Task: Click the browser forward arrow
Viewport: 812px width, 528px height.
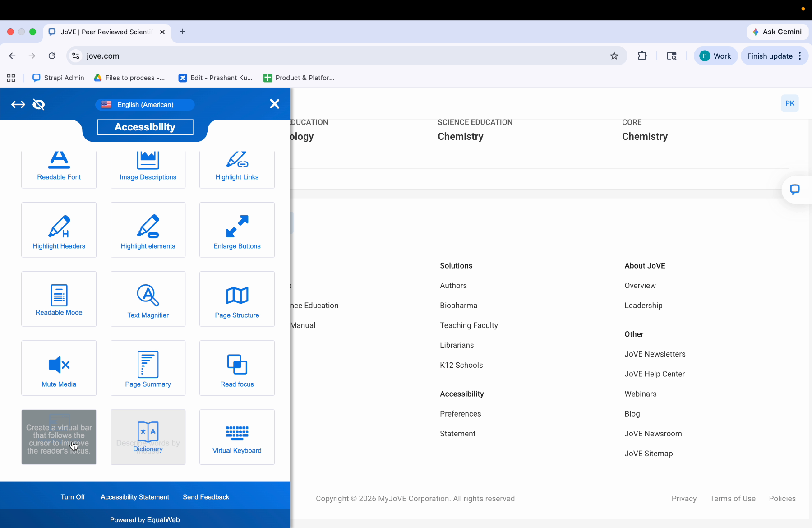Action: [32, 56]
